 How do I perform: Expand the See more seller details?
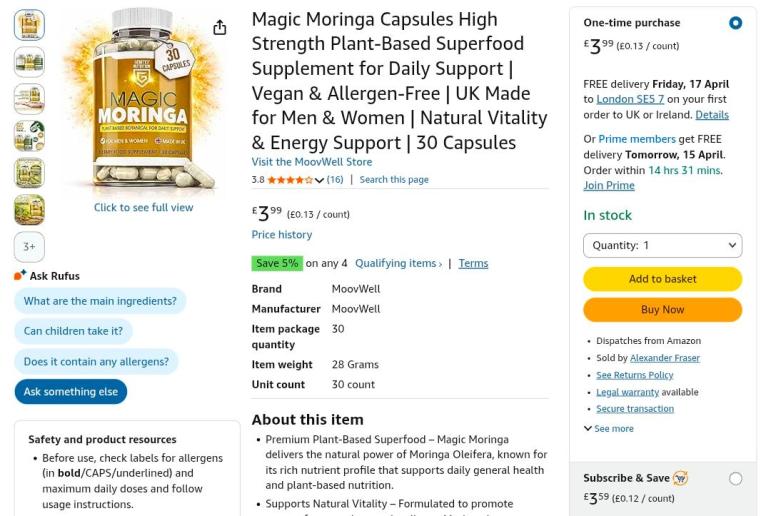608,428
